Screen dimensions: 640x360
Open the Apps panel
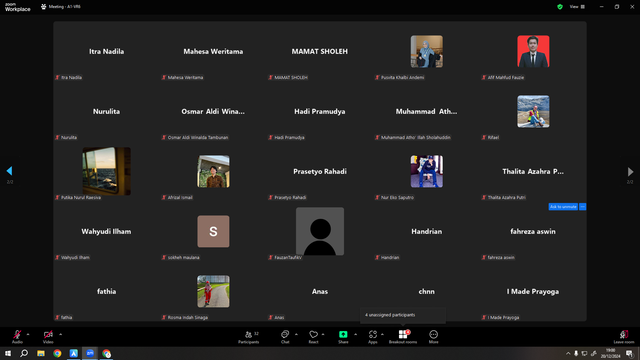coord(373,336)
